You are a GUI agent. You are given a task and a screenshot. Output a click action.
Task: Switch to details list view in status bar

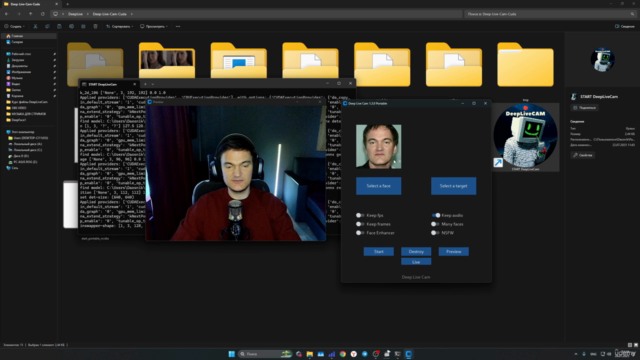coord(630,345)
